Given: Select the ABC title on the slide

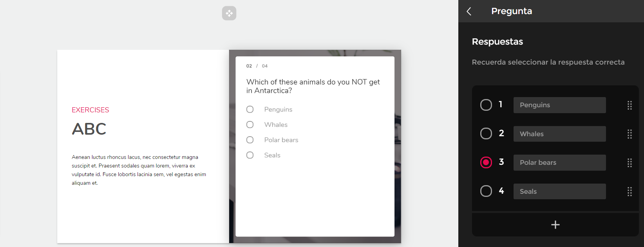Looking at the screenshot, I should coord(89,129).
